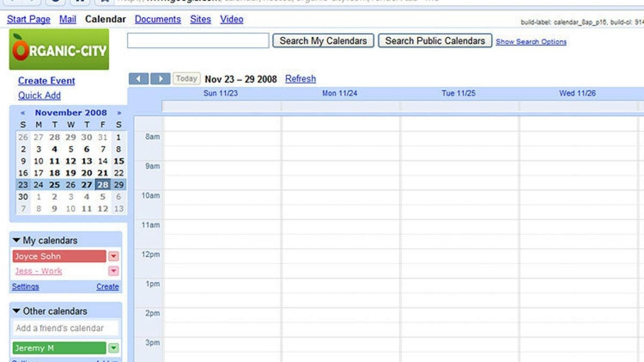Switch to the Documents section
Image resolution: width=644 pixels, height=362 pixels.
[x=157, y=19]
